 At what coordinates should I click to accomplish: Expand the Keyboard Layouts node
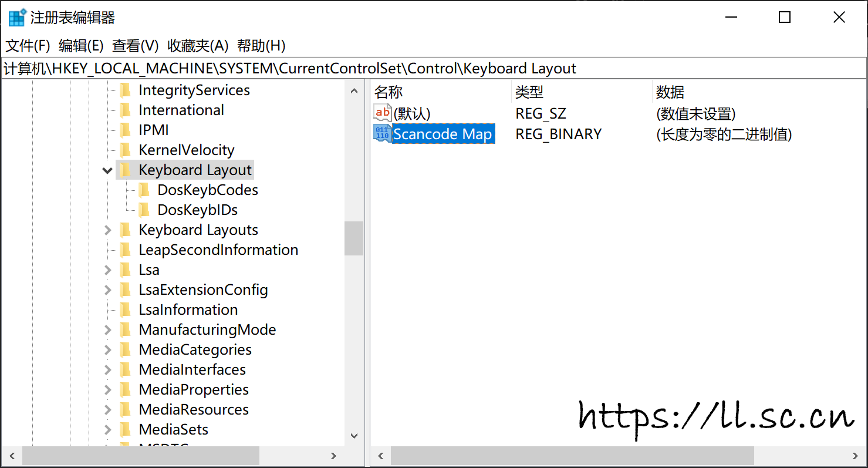pos(107,230)
